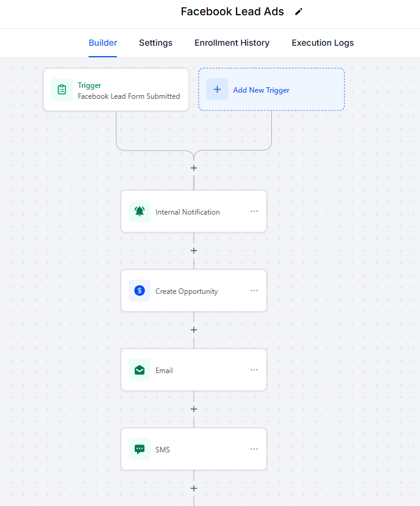Open the Create Opportunity three-dot menu
This screenshot has width=420, height=506.
click(x=254, y=291)
